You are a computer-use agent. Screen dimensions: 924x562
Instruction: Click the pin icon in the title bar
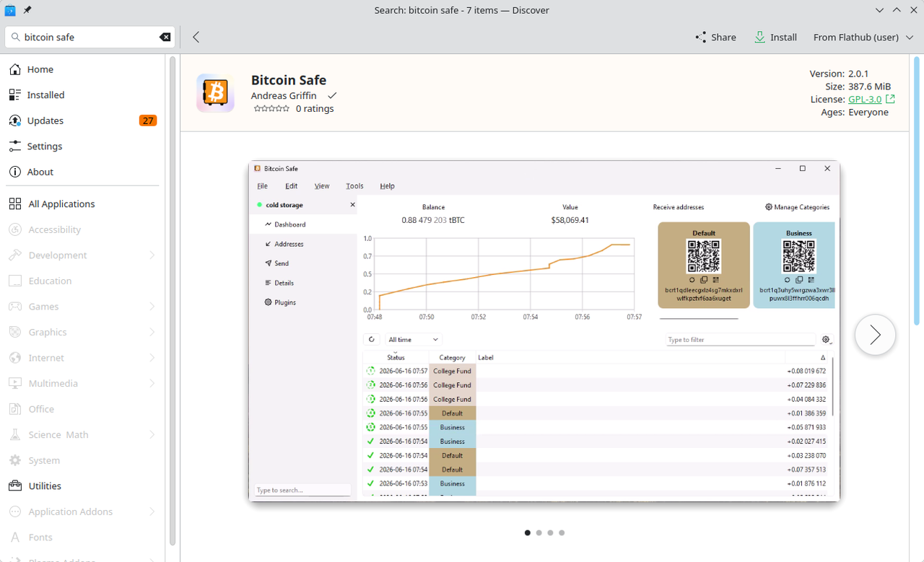pyautogui.click(x=27, y=10)
